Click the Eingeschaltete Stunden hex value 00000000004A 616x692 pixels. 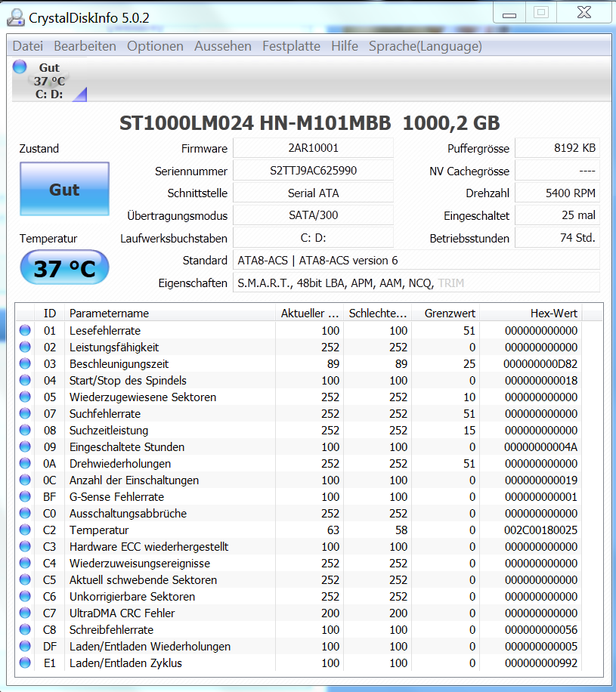[540, 447]
